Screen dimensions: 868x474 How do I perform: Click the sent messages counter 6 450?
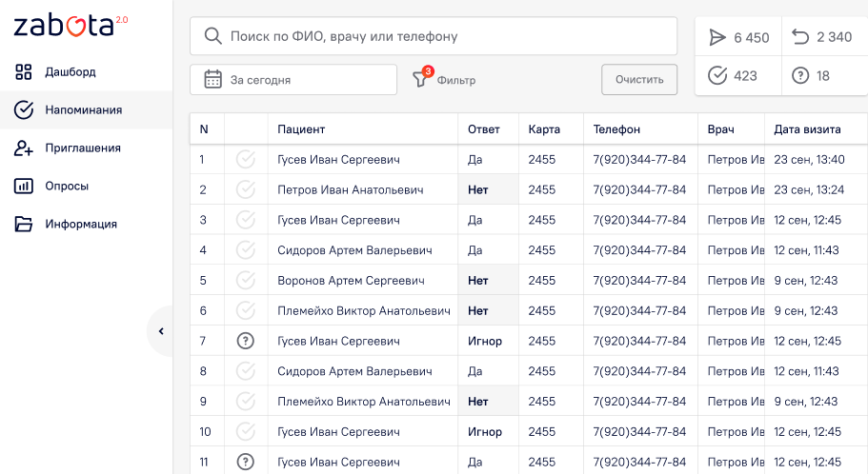click(x=739, y=38)
